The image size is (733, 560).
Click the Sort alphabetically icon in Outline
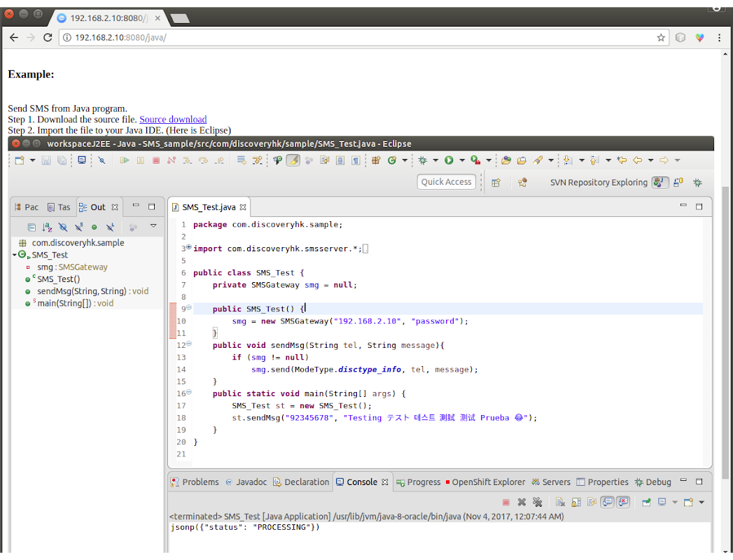pyautogui.click(x=47, y=227)
